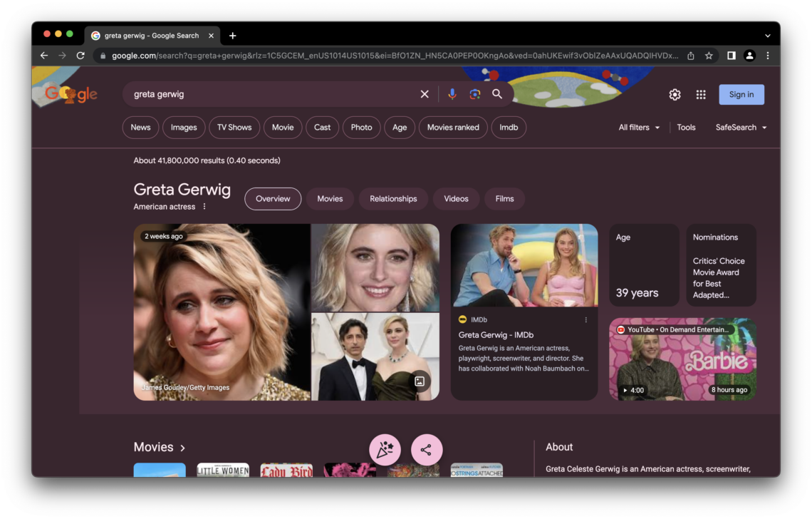Switch to the Videos knowledge tab

(456, 199)
